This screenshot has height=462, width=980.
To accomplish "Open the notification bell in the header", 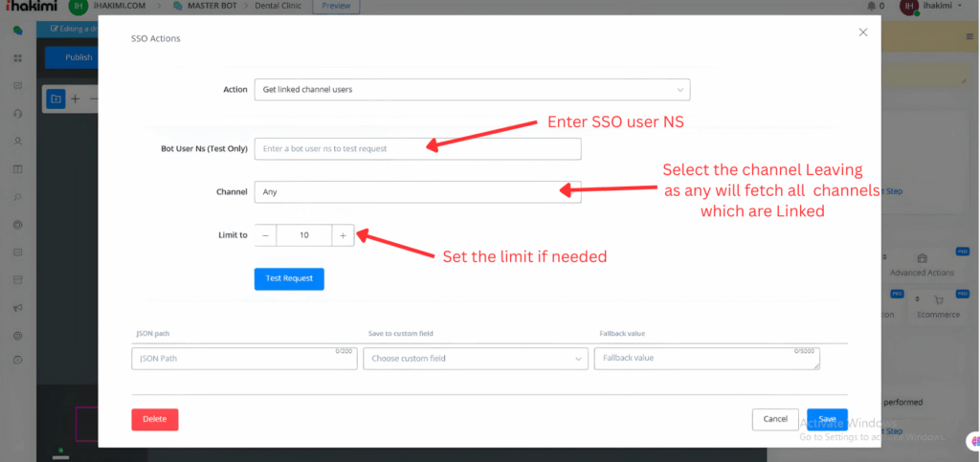I will coord(870,7).
